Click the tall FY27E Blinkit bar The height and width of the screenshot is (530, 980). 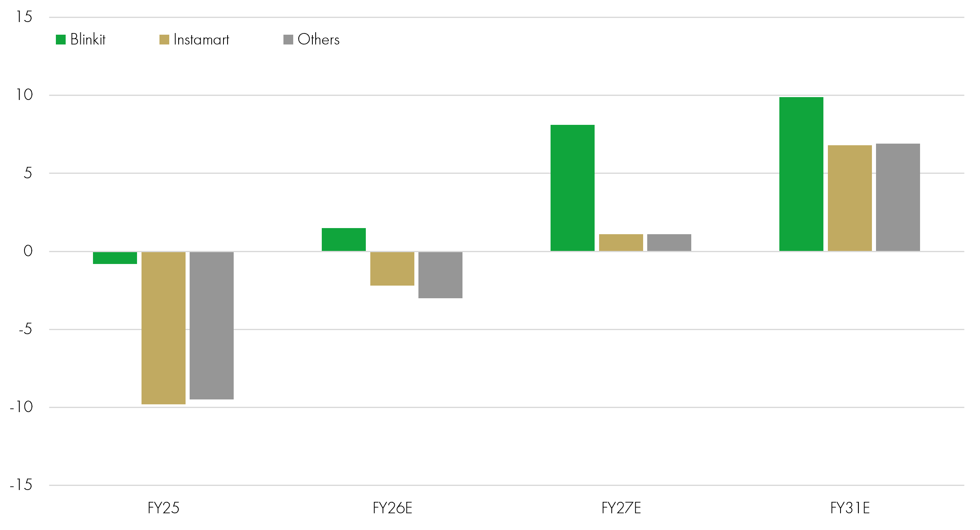click(x=573, y=188)
